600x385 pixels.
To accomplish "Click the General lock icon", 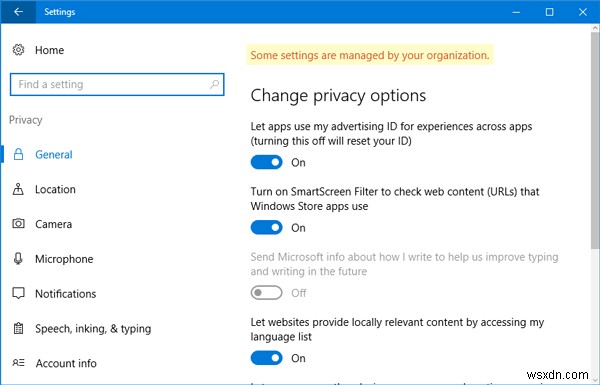I will click(18, 154).
